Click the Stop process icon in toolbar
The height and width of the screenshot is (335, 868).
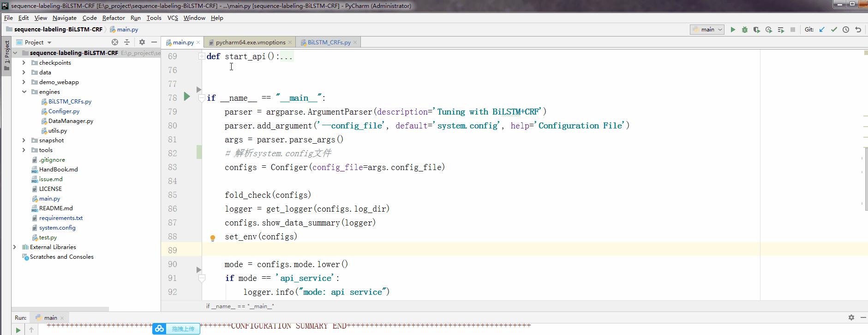pos(793,30)
